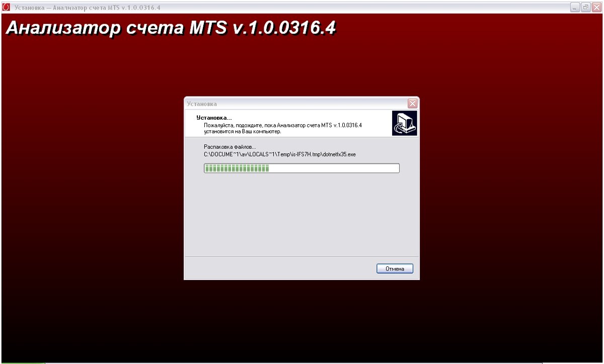
Task: Click the large Анализатор счета MTS heading
Action: click(171, 28)
